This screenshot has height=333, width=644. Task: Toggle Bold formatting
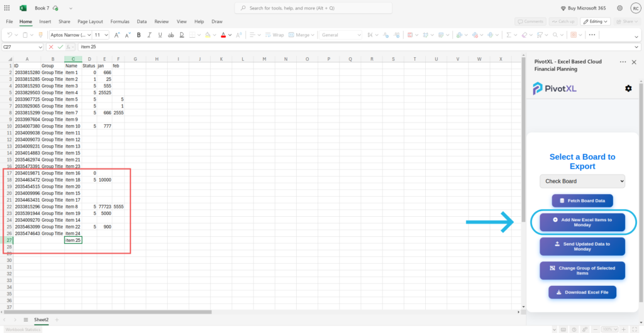coord(139,35)
